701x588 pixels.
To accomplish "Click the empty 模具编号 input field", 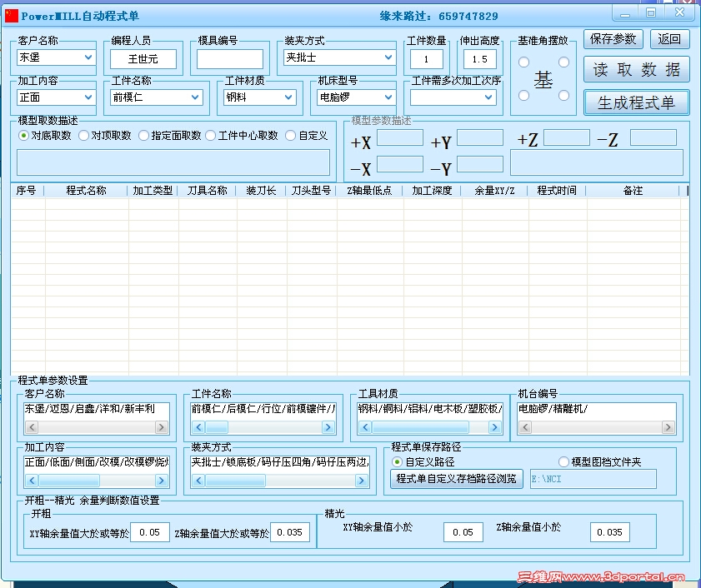I will pos(230,59).
